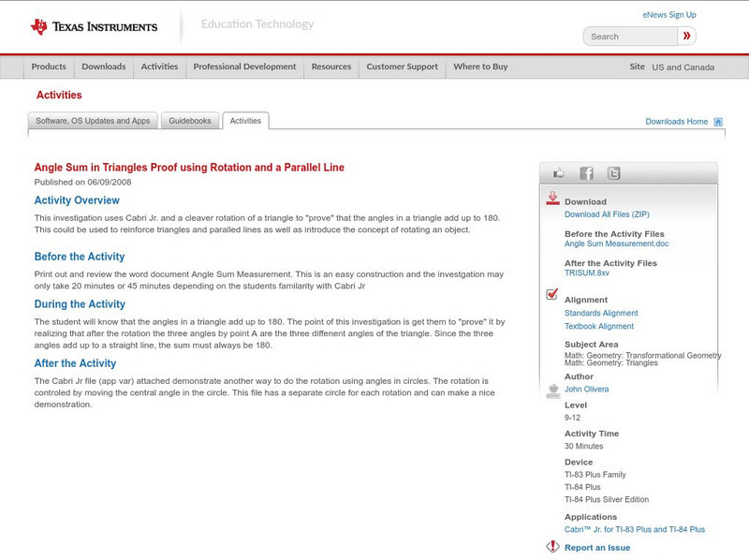749x560 pixels.
Task: Click Download All Files (ZIP) link
Action: (607, 214)
